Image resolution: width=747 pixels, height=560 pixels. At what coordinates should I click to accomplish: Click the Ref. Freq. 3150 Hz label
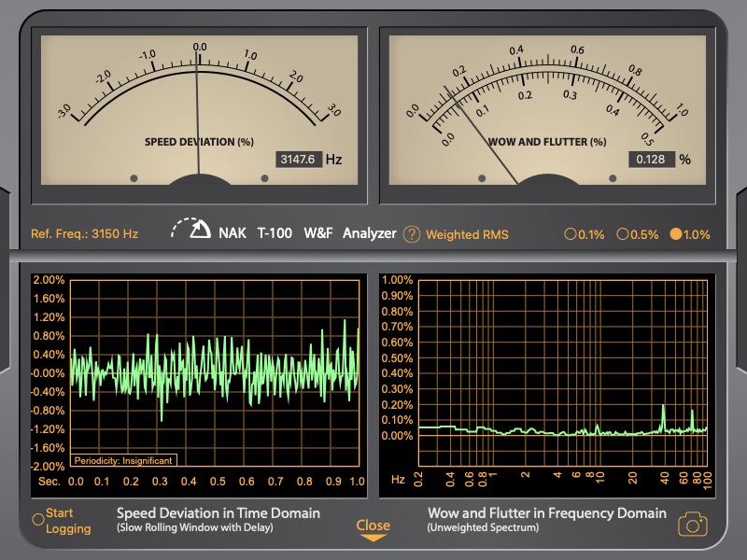click(84, 234)
